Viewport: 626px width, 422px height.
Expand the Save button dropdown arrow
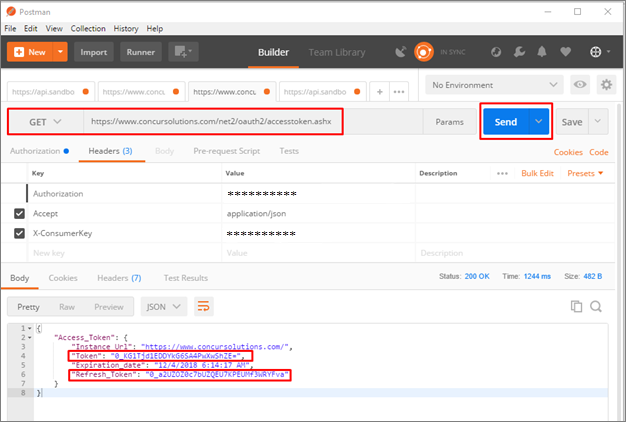coord(598,121)
